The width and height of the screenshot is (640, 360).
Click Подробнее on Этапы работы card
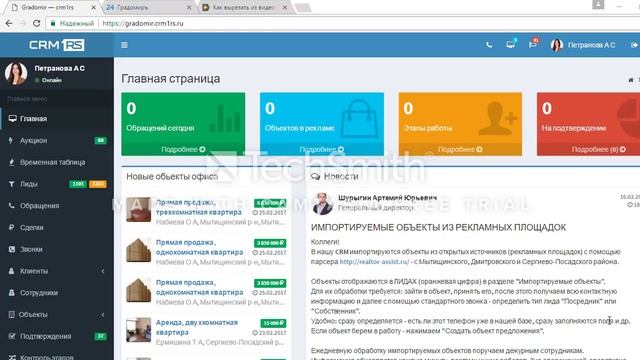460,149
